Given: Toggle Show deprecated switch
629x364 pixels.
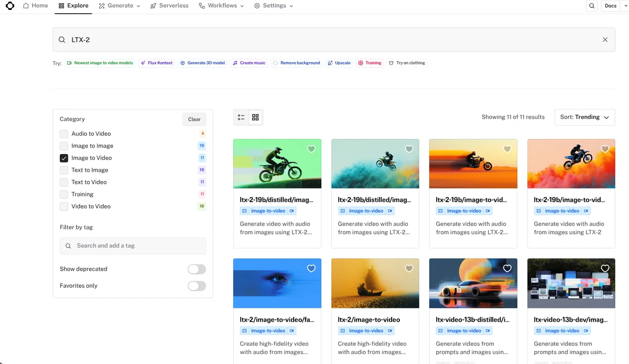Looking at the screenshot, I should point(197,269).
